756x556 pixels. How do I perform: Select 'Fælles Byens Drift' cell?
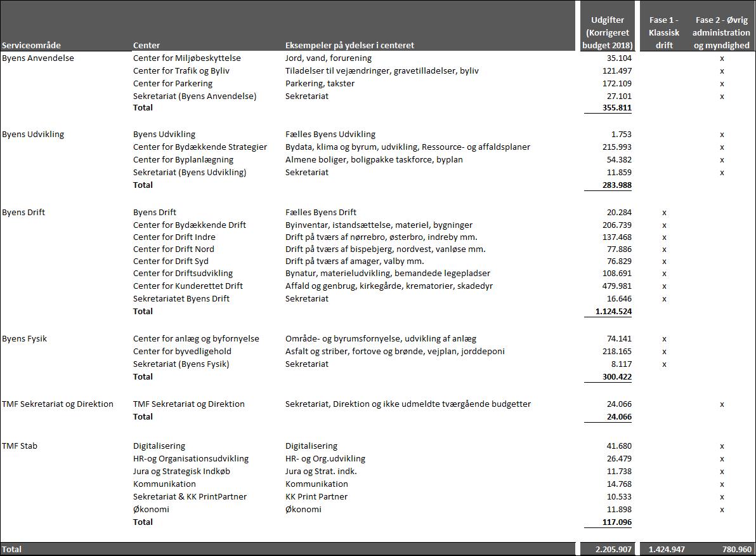click(321, 213)
